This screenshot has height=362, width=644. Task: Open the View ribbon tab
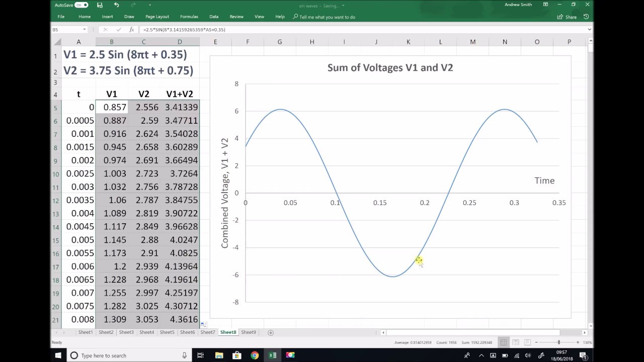259,17
